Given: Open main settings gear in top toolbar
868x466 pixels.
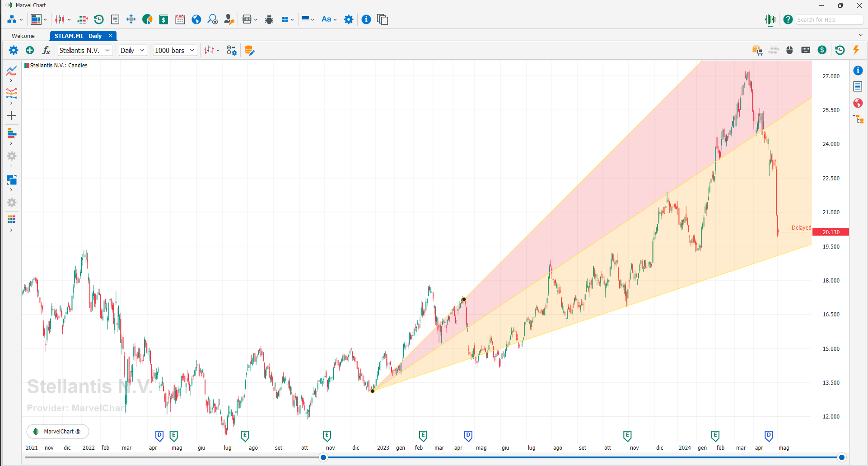Looking at the screenshot, I should (x=349, y=19).
